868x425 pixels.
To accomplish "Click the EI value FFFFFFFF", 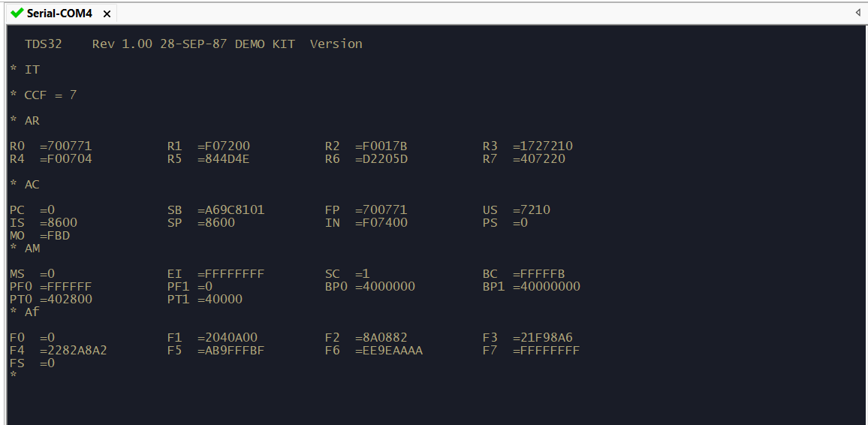I will point(234,273).
